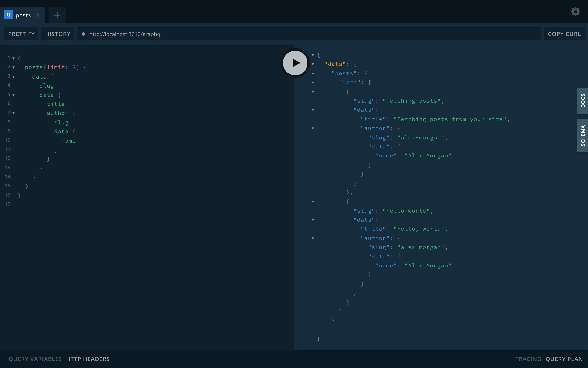Click the PRETTIFY button
Image resolution: width=588 pixels, height=368 pixels.
[x=21, y=34]
